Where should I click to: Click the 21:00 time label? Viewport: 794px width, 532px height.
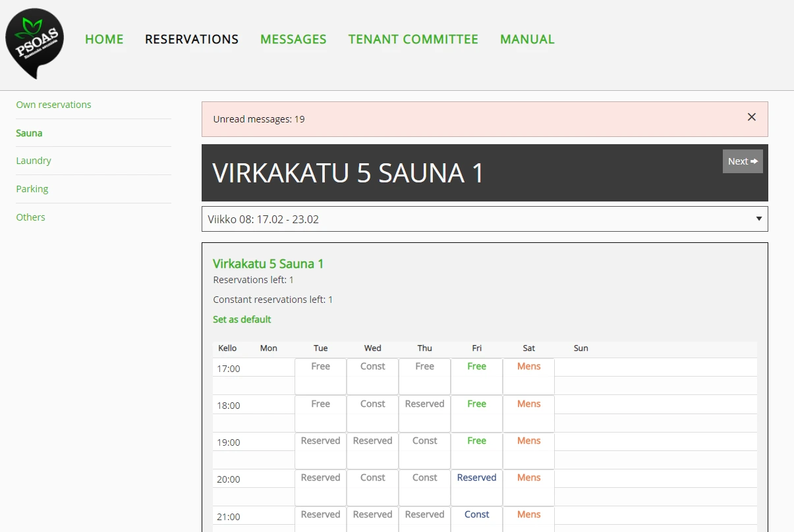click(229, 517)
